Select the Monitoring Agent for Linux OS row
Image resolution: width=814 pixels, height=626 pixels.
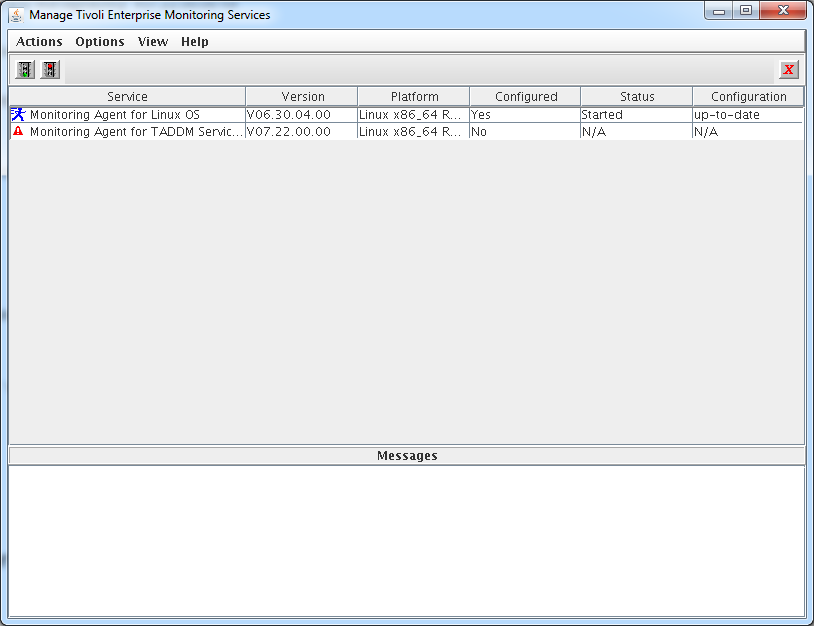(406, 115)
